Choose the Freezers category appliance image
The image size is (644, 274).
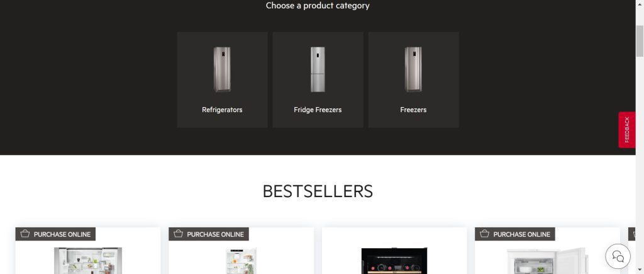tap(413, 69)
